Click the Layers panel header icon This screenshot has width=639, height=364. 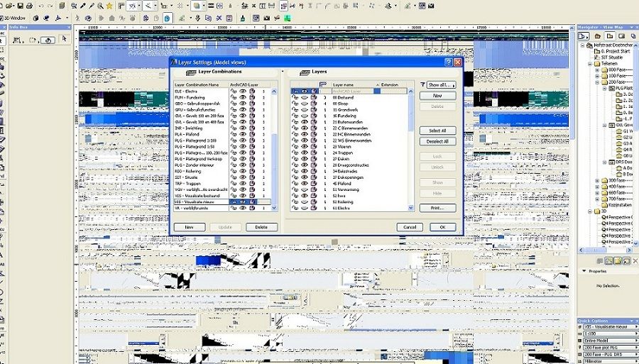(x=305, y=72)
